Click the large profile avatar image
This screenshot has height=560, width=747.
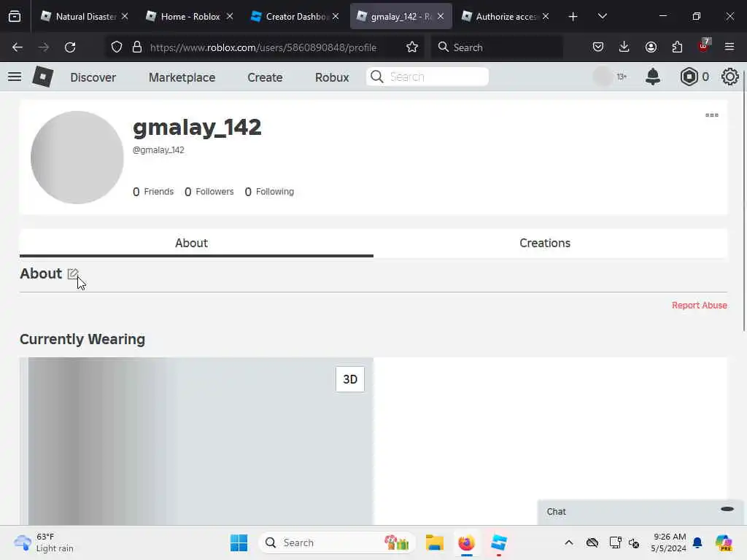tap(77, 157)
